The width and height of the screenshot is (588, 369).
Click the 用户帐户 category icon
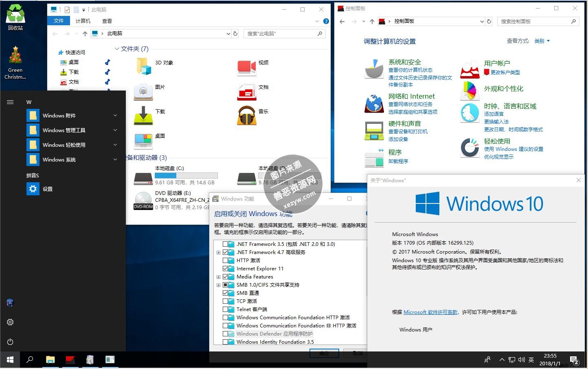pyautogui.click(x=470, y=69)
